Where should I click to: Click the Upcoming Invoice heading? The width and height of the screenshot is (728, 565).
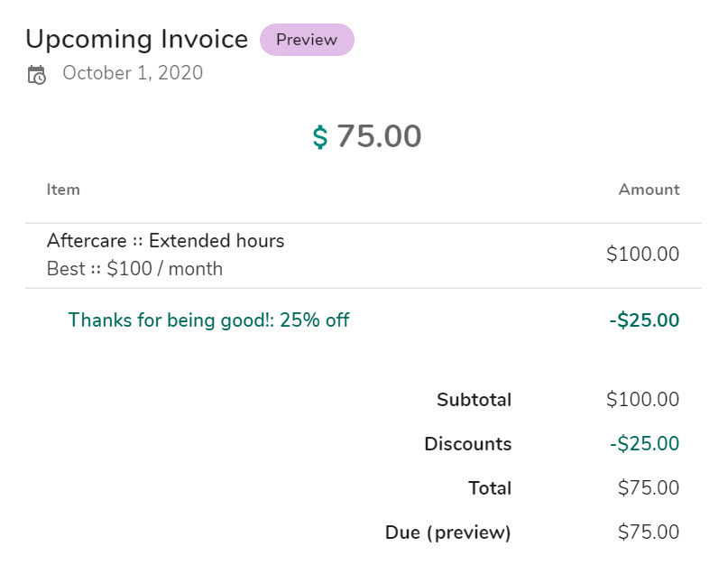(x=136, y=40)
